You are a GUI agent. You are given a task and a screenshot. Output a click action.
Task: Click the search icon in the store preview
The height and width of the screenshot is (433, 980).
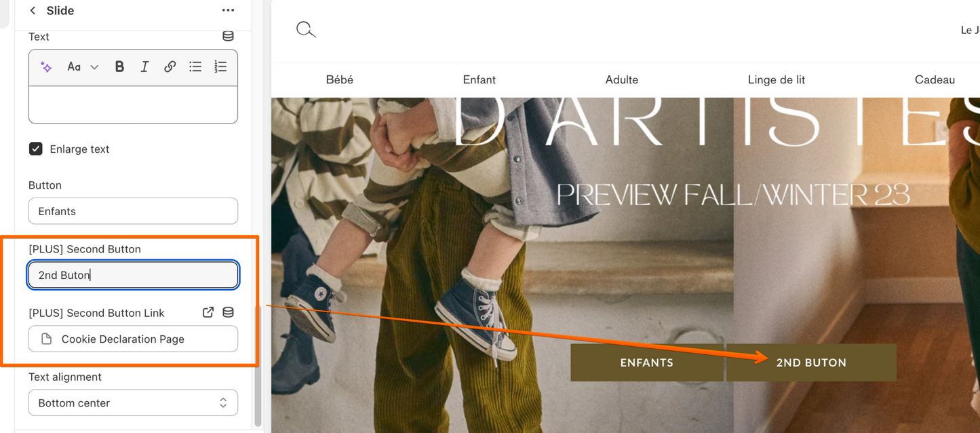click(x=305, y=29)
